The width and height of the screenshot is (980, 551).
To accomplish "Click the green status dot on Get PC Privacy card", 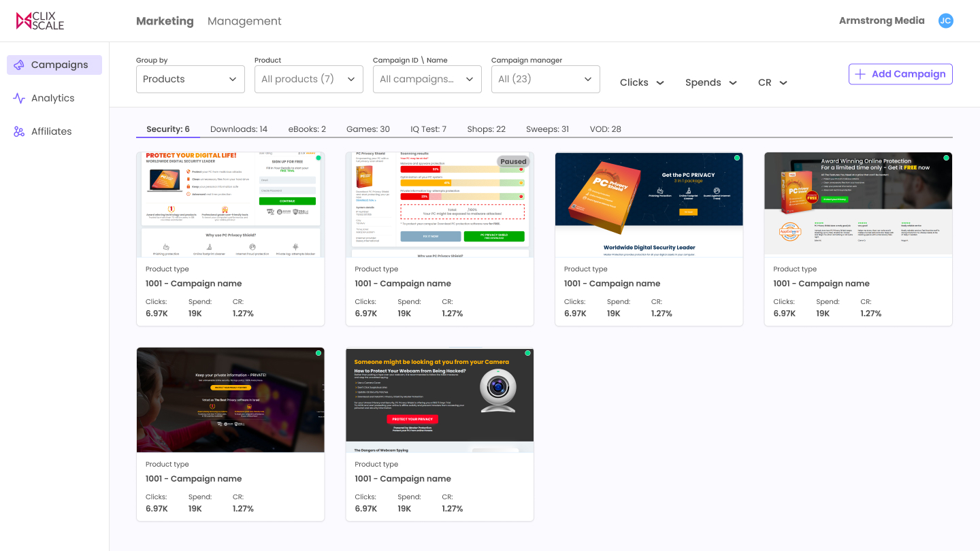I will click(x=736, y=158).
